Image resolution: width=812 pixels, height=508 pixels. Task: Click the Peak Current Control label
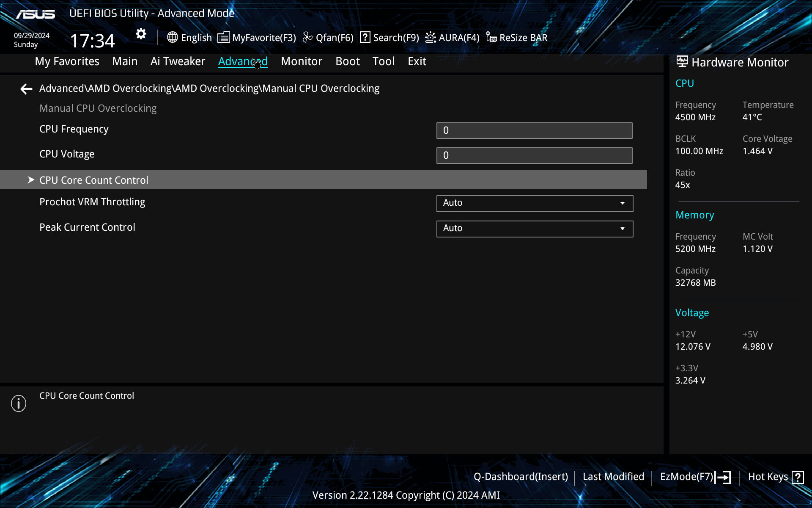[87, 227]
